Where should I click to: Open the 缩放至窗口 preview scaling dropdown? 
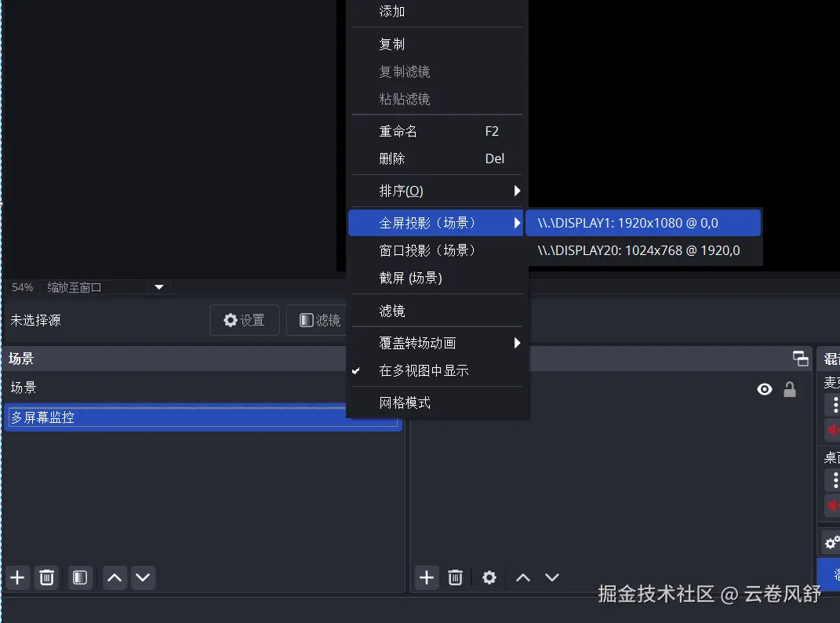(159, 287)
